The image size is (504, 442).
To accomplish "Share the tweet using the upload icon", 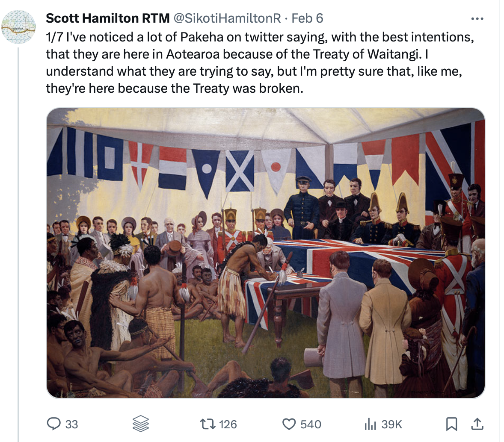I will click(477, 424).
